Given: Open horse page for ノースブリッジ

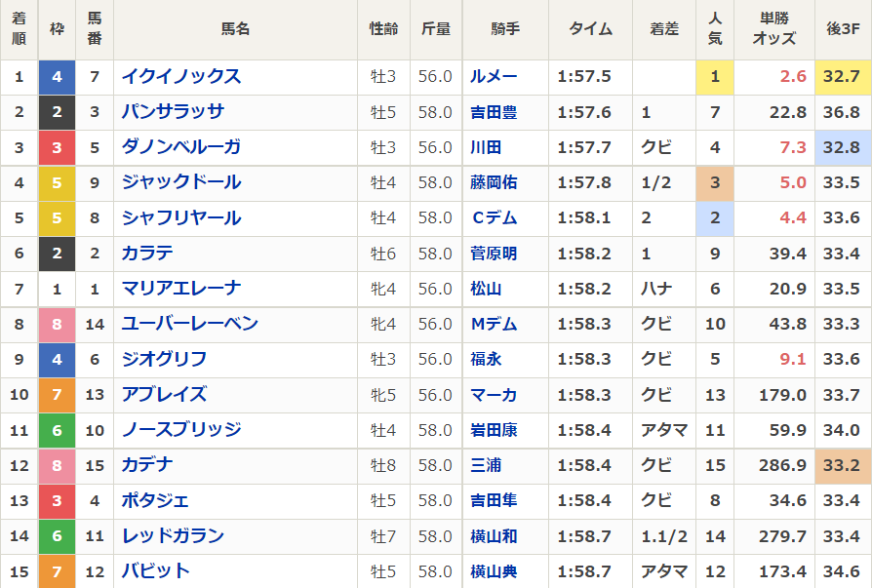Looking at the screenshot, I should [x=181, y=430].
